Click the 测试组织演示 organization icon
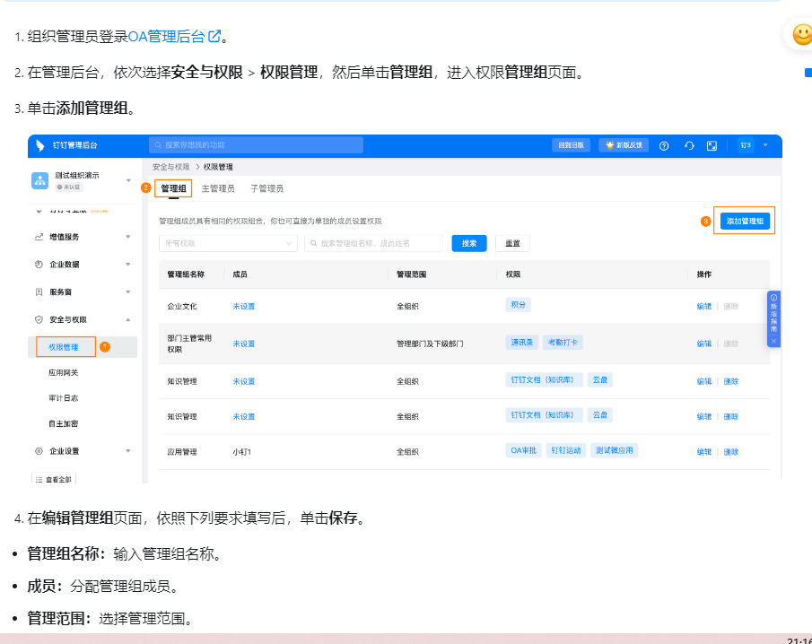This screenshot has width=812, height=644. [39, 180]
